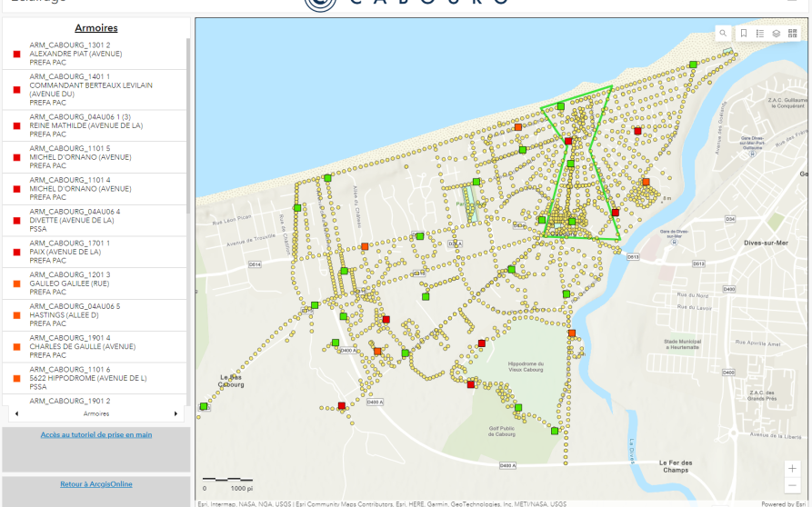Viewport: 812px width, 507px height.
Task: Click orange square beside ARM_CABOURG_1901 4
Action: [16, 346]
